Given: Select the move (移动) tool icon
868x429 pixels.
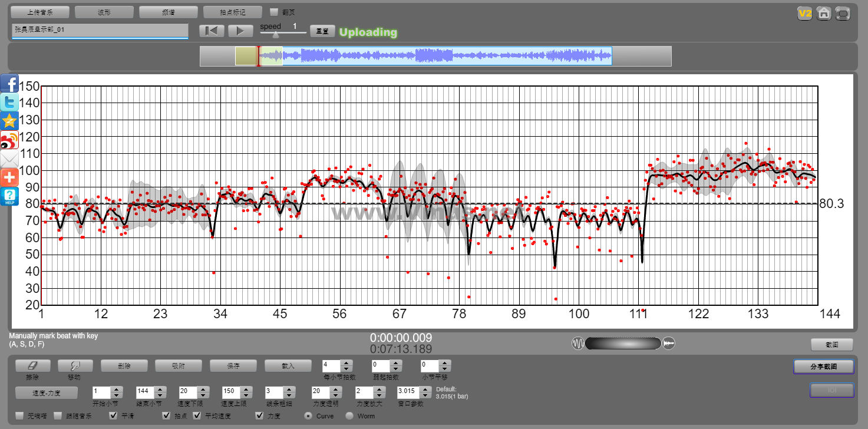Looking at the screenshot, I should [x=75, y=366].
